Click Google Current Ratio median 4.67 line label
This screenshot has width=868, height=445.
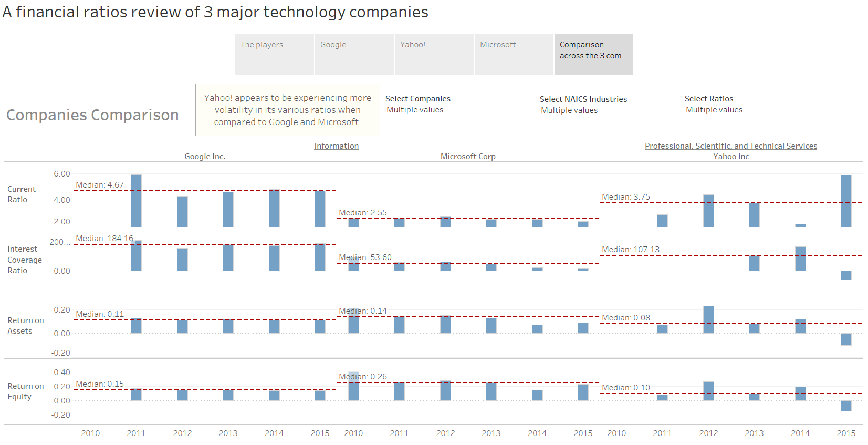point(100,185)
